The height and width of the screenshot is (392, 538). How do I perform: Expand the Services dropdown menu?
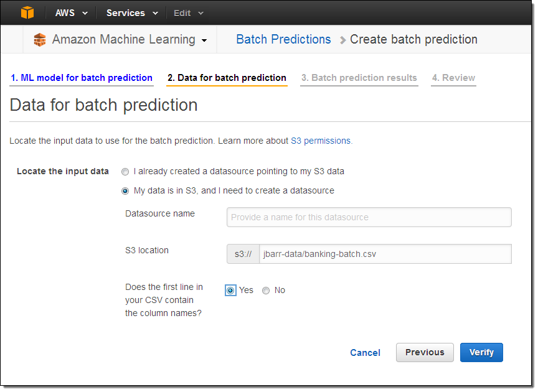tap(132, 13)
